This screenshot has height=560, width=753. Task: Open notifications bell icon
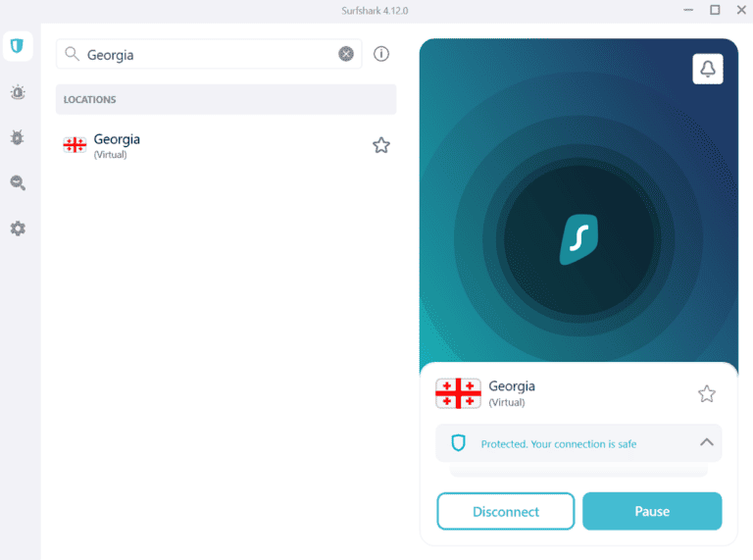[707, 69]
